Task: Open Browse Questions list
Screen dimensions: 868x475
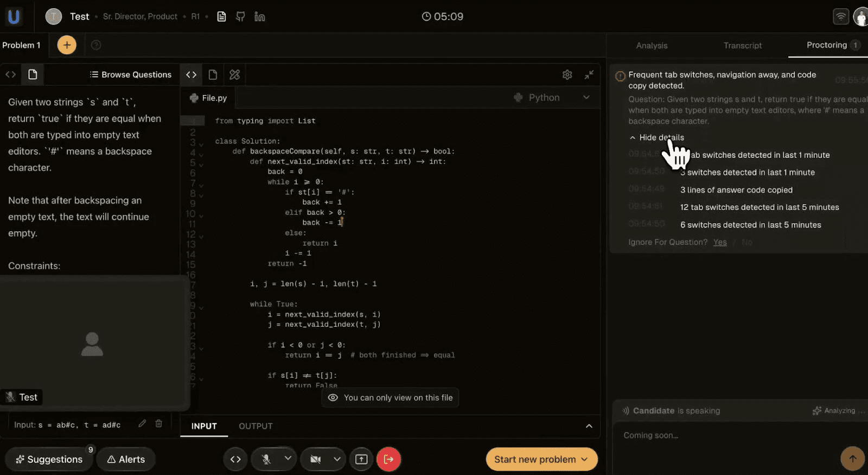Action: tap(131, 74)
